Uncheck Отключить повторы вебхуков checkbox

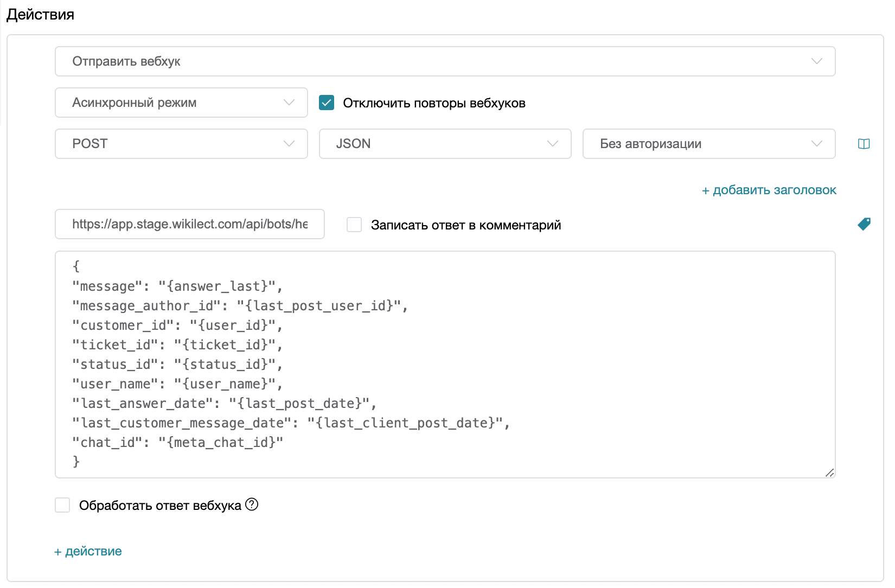tap(327, 103)
